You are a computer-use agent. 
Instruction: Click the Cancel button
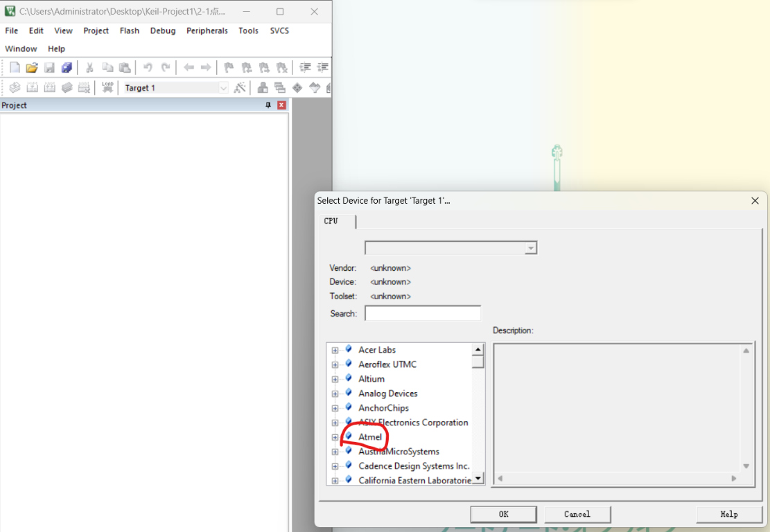point(577,514)
